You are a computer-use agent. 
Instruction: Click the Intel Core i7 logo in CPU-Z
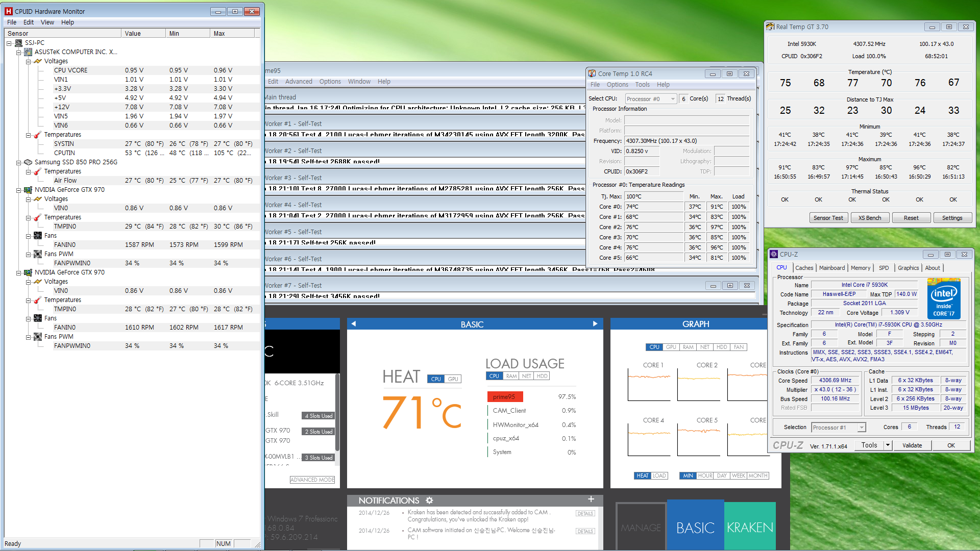point(944,299)
